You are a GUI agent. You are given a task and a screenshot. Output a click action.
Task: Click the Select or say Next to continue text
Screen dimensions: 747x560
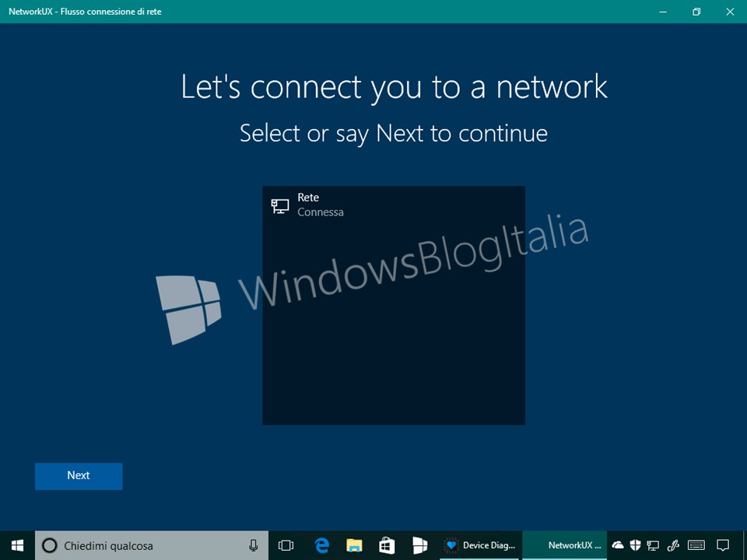tap(394, 133)
